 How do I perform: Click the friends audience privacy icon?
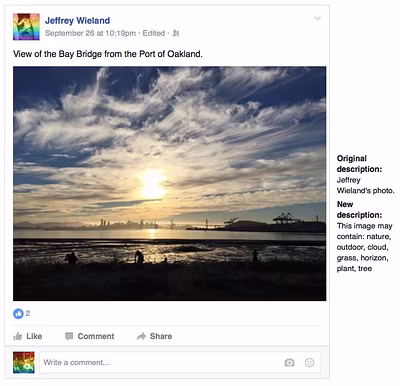tap(176, 33)
